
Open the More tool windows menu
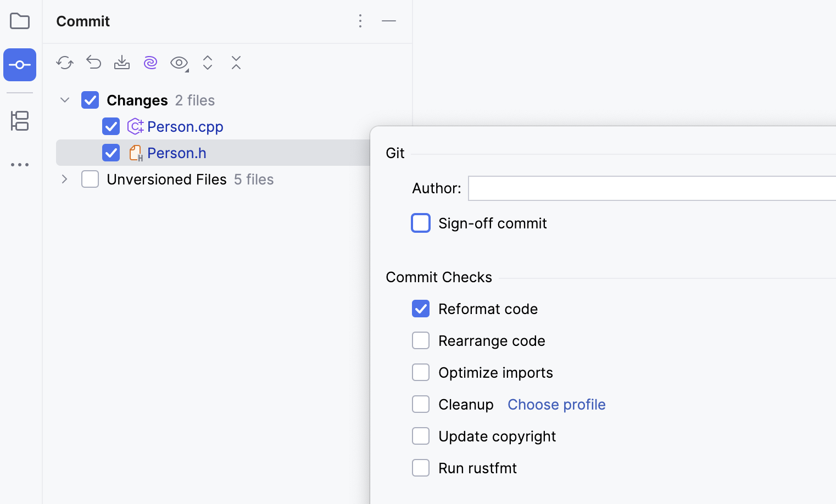point(20,165)
